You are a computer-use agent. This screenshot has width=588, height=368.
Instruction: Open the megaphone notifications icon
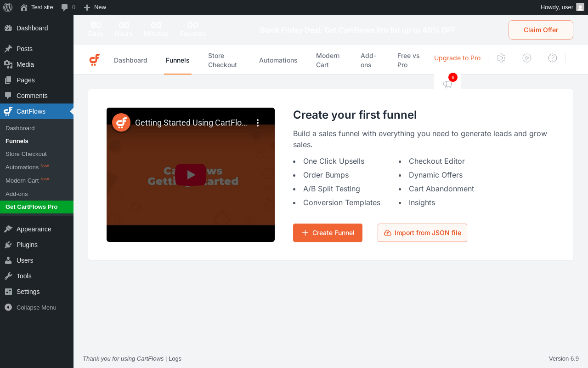[x=447, y=84]
